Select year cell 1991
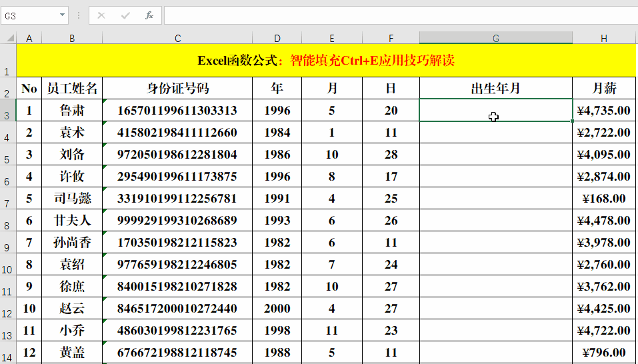Image resolution: width=638 pixels, height=364 pixels. click(x=277, y=198)
